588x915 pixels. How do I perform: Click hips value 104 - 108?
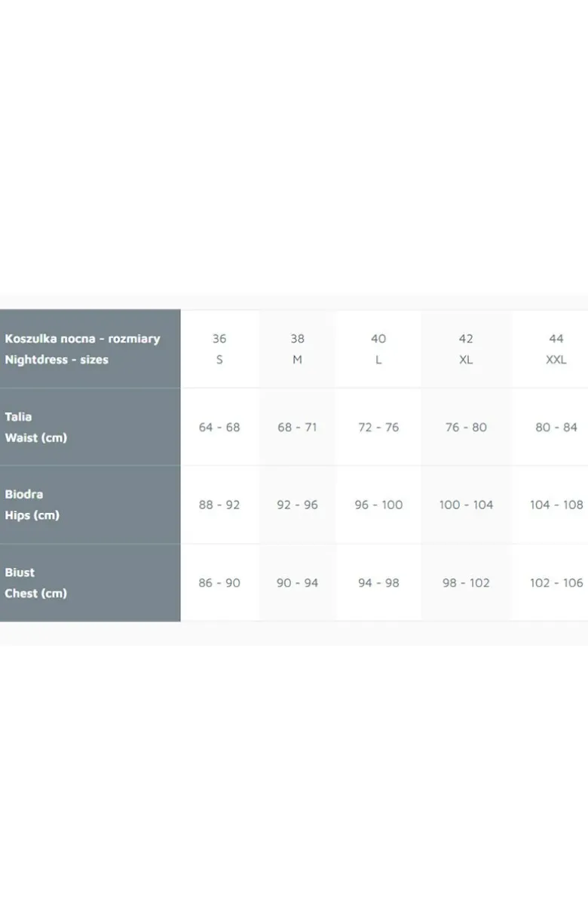(x=556, y=505)
